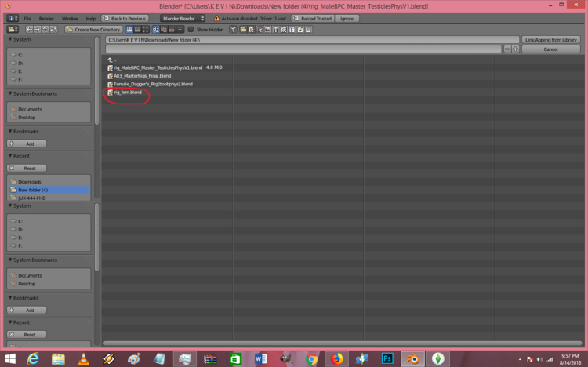Toggle the font files filter icon
Viewport: 588px width, 367px height.
292,29
